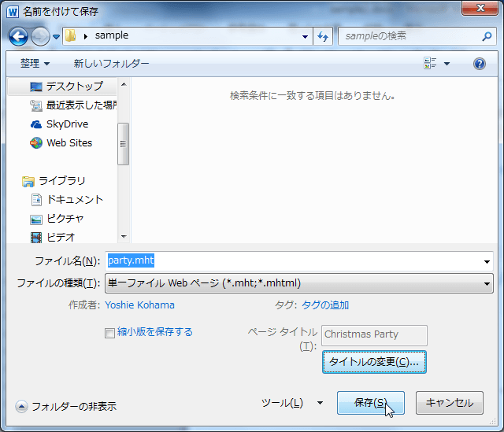Click the 保存(S) button

pos(371,403)
